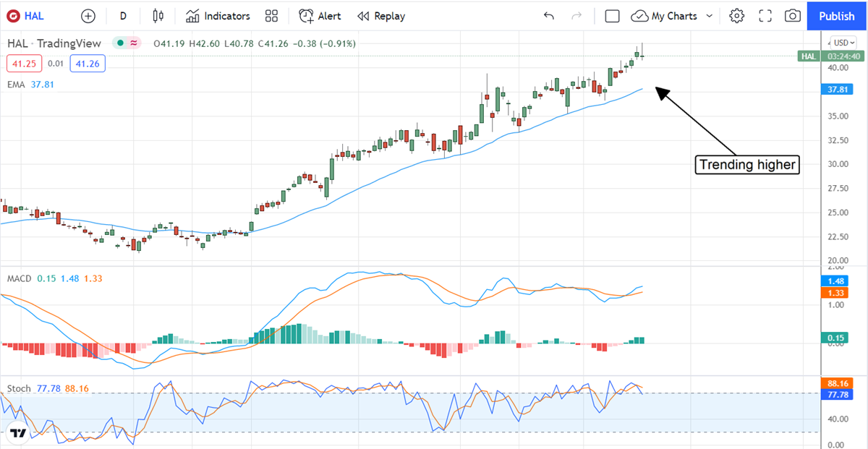868x449 pixels.
Task: Open the D time interval selector
Action: pyautogui.click(x=123, y=16)
